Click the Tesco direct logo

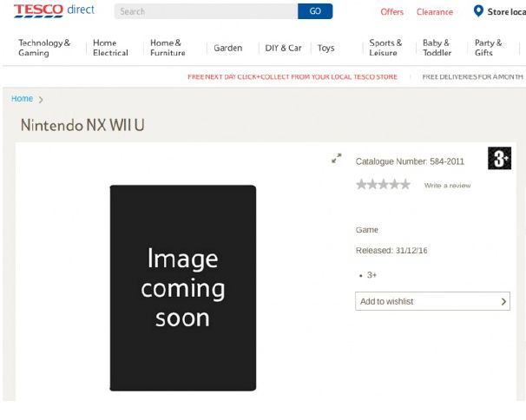point(53,11)
